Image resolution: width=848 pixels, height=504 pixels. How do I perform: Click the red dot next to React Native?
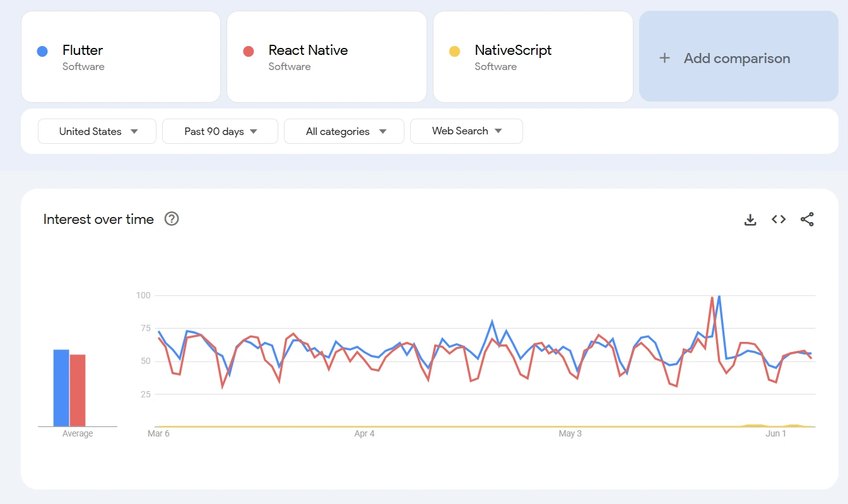pyautogui.click(x=249, y=51)
